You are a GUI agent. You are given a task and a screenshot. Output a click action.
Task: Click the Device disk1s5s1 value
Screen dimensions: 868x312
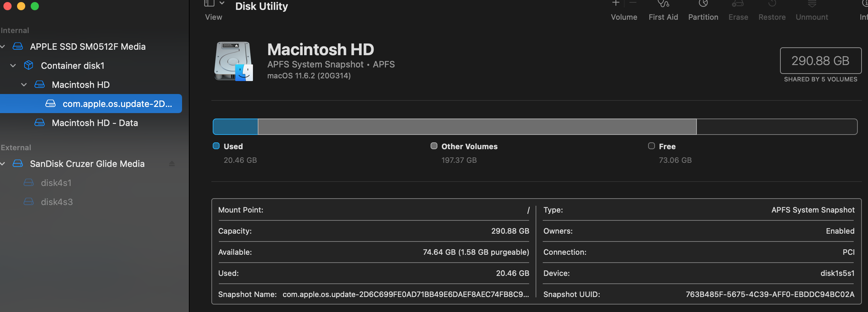click(837, 274)
